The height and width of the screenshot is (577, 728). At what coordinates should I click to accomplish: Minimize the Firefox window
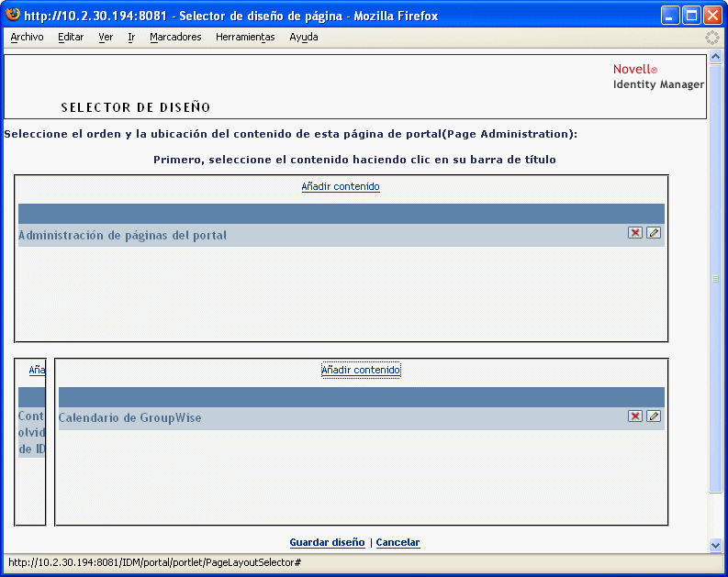(x=669, y=16)
